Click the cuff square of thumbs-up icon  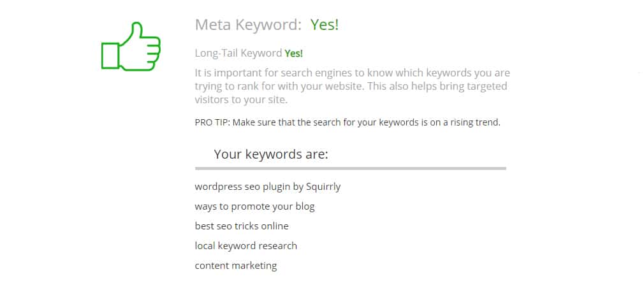tap(110, 56)
